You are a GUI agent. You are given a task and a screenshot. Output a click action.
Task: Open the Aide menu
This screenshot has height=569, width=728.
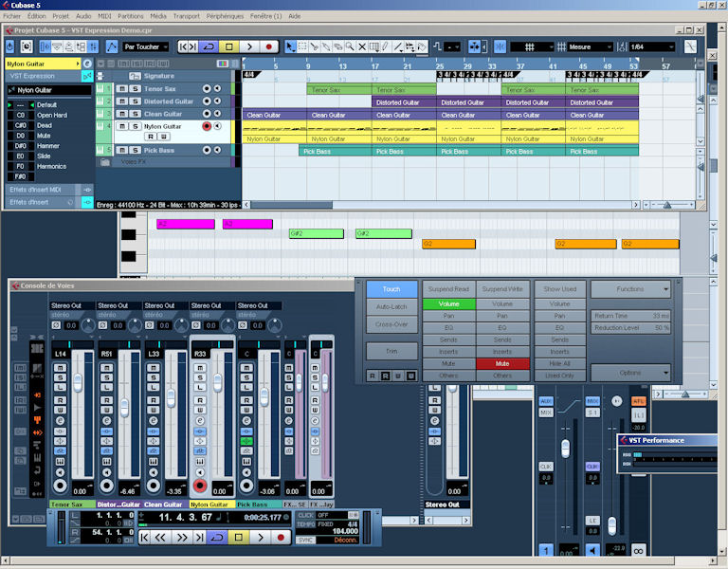(295, 16)
